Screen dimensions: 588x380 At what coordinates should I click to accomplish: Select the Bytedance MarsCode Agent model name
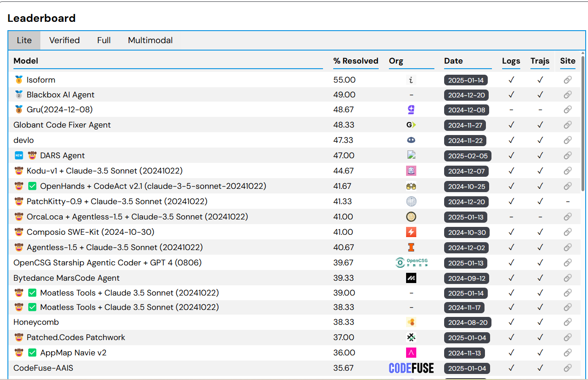point(66,278)
